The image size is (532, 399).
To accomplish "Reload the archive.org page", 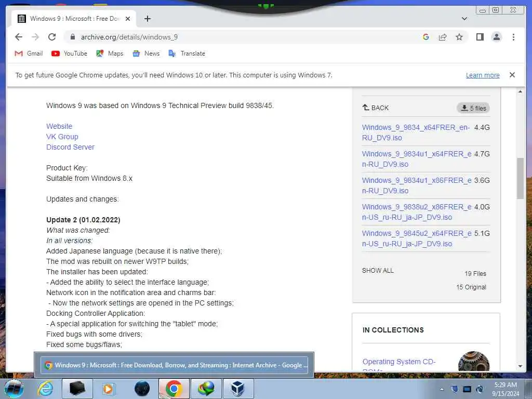I will click(52, 37).
